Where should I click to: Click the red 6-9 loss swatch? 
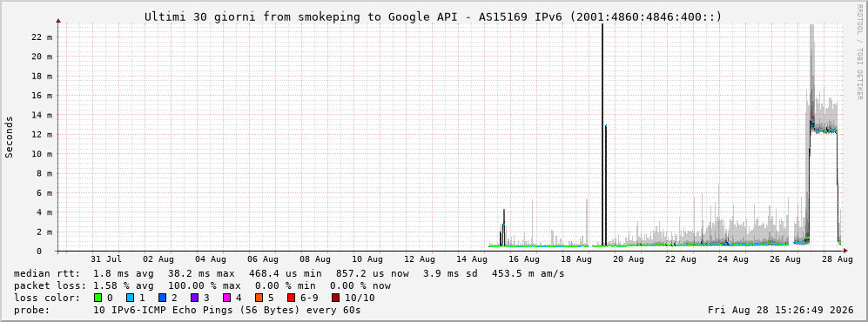click(291, 298)
